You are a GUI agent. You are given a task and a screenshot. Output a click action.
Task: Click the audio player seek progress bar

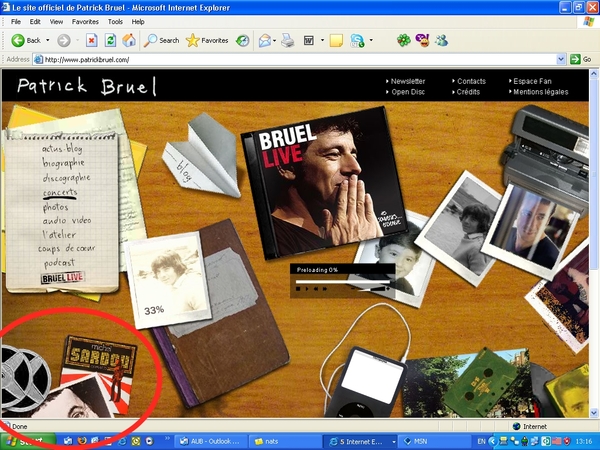click(x=342, y=282)
